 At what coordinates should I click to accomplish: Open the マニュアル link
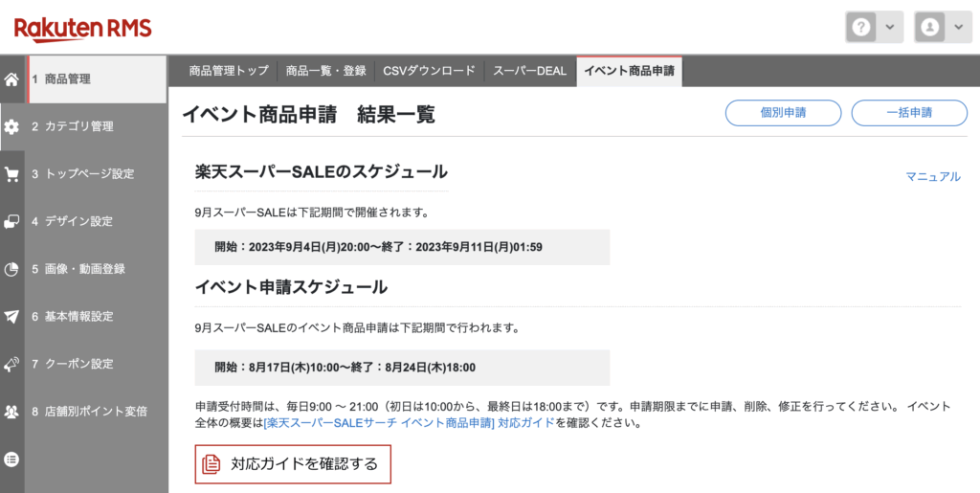point(933,177)
